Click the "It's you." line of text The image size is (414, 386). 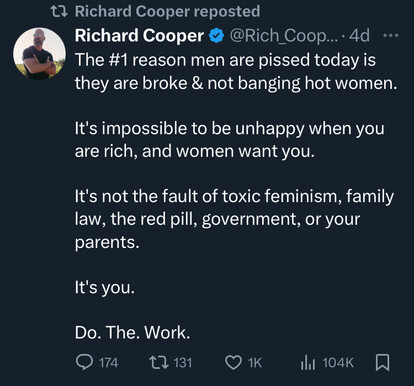[105, 287]
